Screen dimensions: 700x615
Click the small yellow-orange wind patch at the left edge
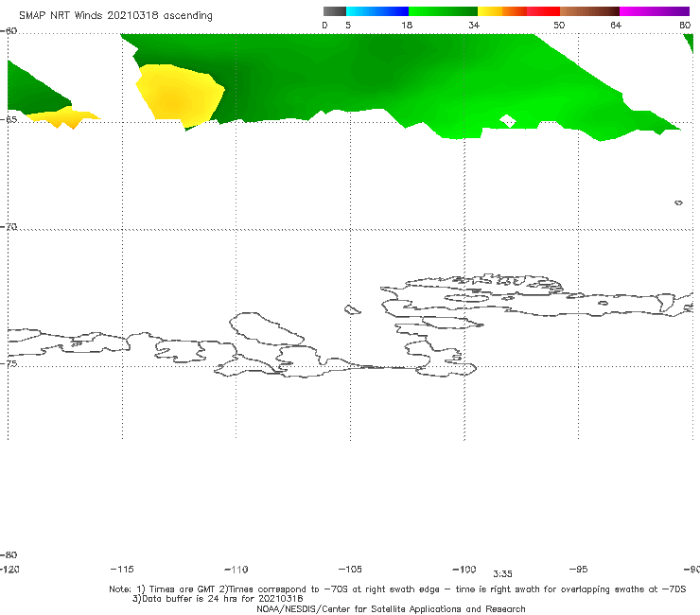pos(62,117)
